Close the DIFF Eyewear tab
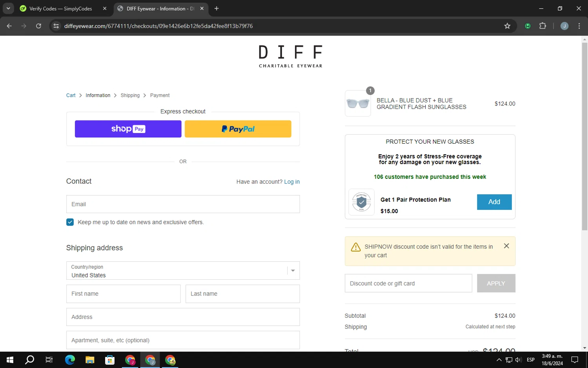Image resolution: width=588 pixels, height=368 pixels. pyautogui.click(x=202, y=8)
